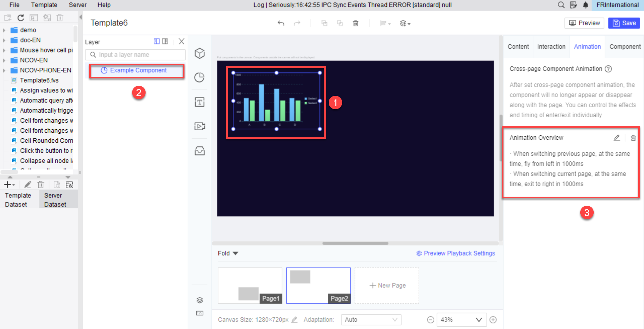The height and width of the screenshot is (329, 644).
Task: Open the layer stack settings dropdown
Action: click(x=405, y=23)
